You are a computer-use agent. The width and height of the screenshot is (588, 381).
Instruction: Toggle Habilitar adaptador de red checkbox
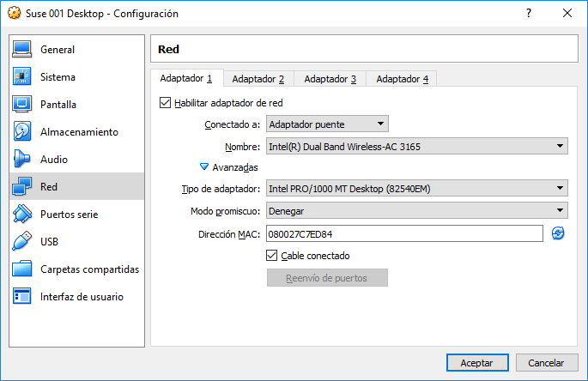[x=166, y=103]
